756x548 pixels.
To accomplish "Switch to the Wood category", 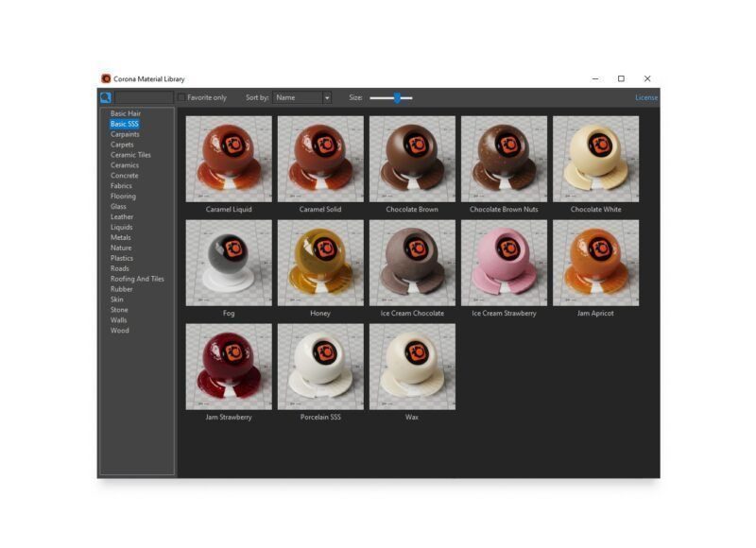I will [x=120, y=331].
